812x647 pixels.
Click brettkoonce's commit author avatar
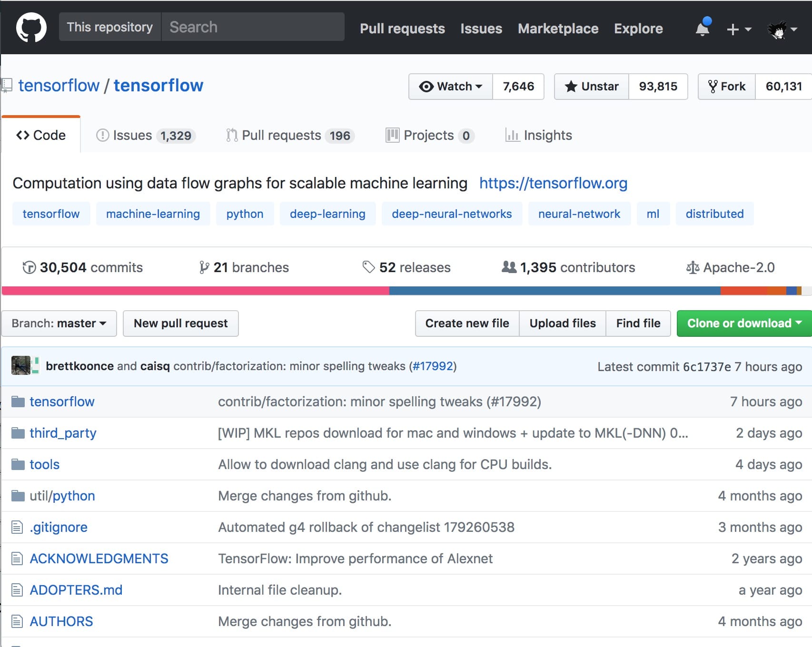point(20,365)
